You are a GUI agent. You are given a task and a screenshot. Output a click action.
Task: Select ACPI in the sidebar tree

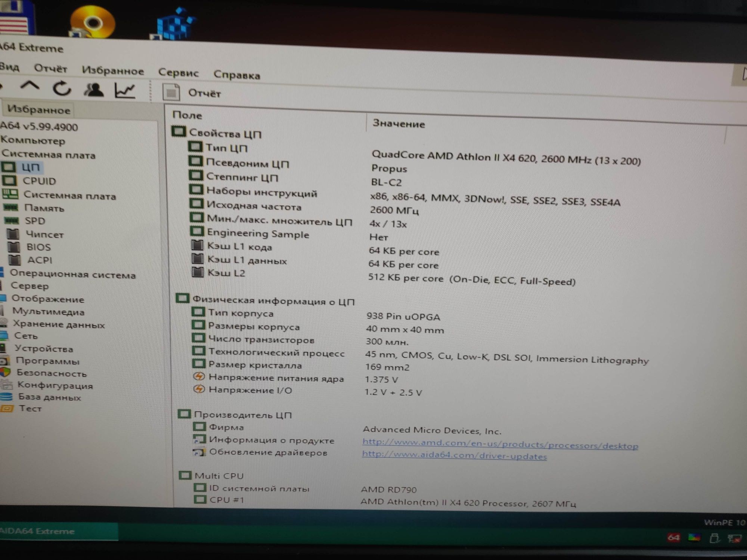coord(40,260)
